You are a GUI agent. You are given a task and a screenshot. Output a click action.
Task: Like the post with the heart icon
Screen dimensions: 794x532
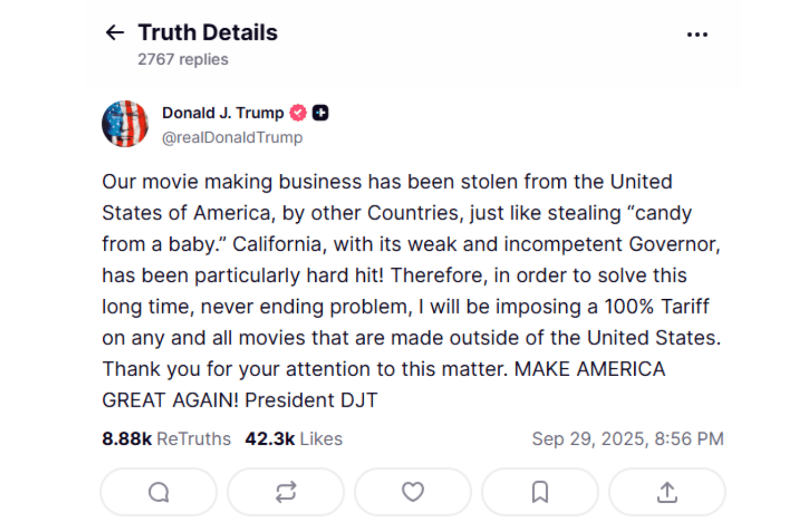pos(413,492)
